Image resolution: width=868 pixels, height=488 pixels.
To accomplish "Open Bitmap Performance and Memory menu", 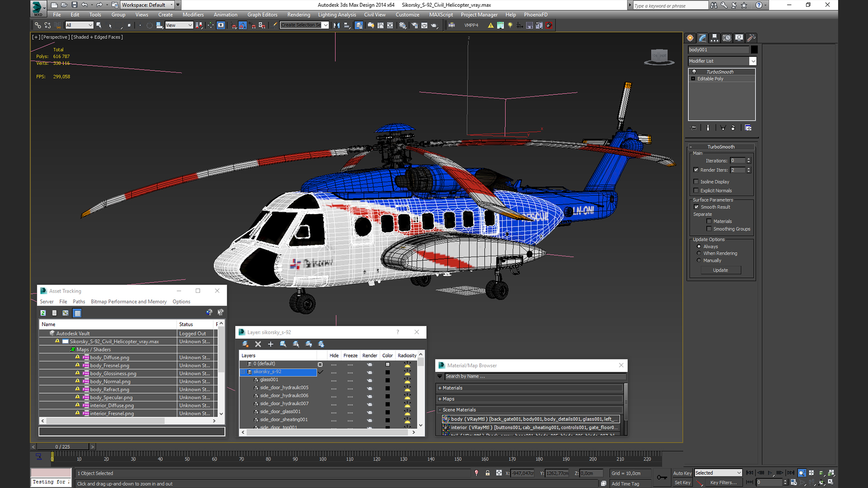I will (128, 301).
